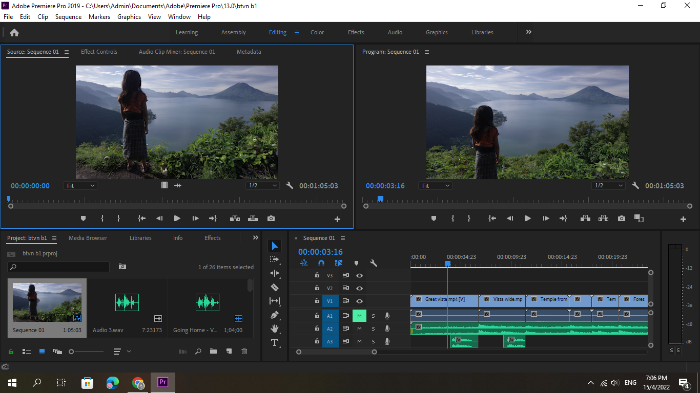The height and width of the screenshot is (393, 700).
Task: Open Comparison View in Program monitor
Action: point(639,218)
